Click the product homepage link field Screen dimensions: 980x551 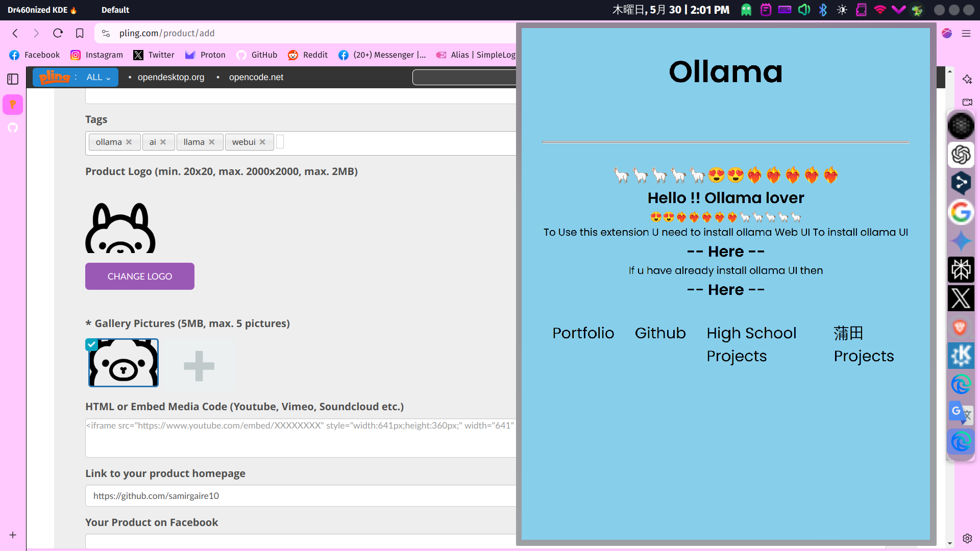click(301, 495)
